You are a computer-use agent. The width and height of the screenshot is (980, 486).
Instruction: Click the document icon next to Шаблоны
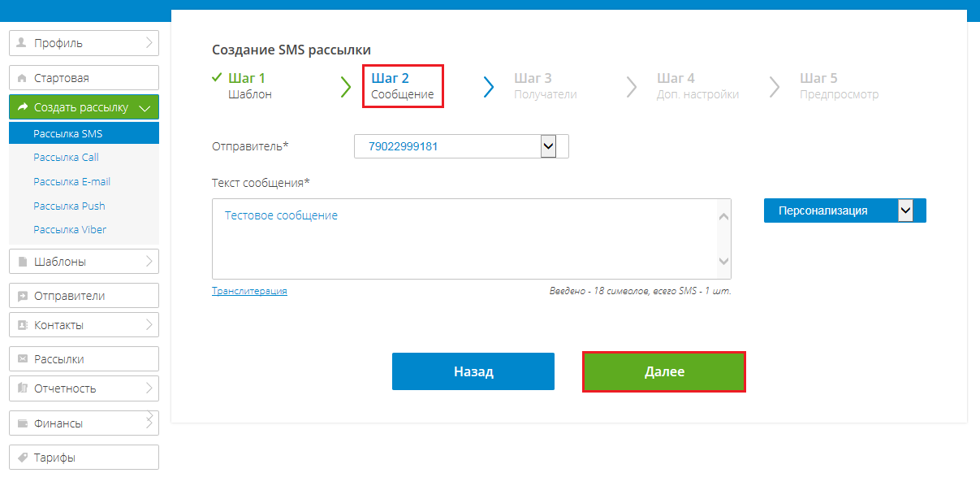coord(22,262)
